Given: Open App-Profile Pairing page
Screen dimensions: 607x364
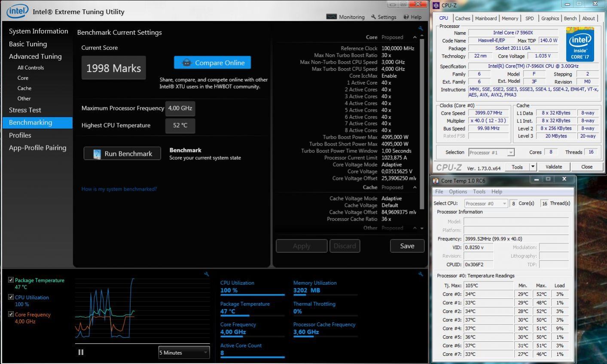Looking at the screenshot, I should pos(37,148).
